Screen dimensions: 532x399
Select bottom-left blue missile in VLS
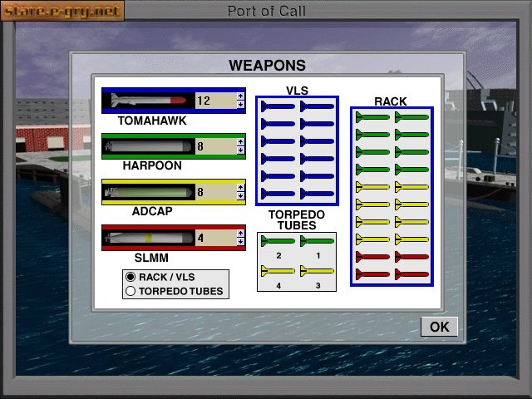pos(278,194)
